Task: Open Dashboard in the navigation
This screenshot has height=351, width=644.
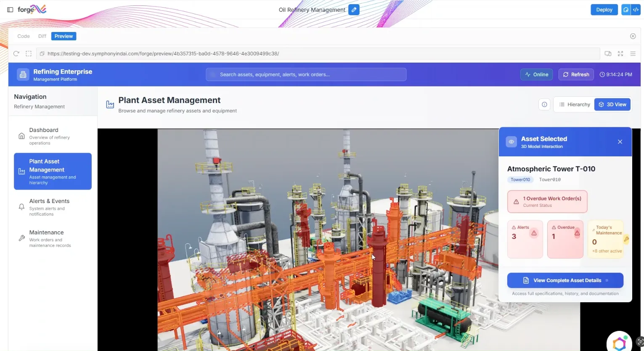Action: (x=53, y=136)
